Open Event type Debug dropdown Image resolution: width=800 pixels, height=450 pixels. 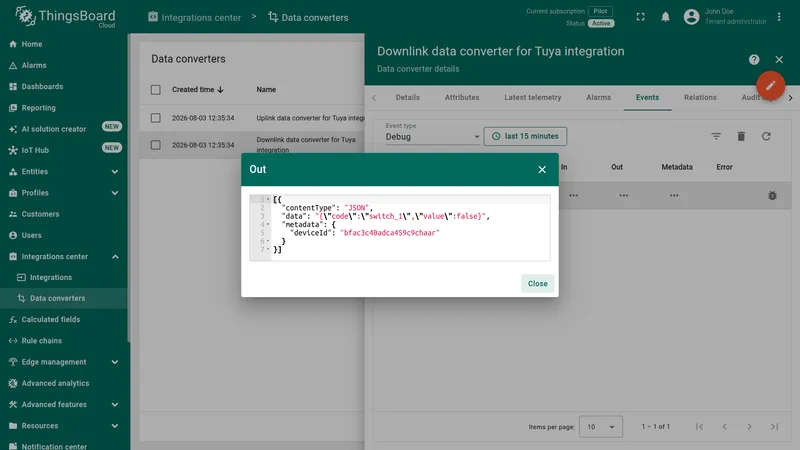pos(432,137)
